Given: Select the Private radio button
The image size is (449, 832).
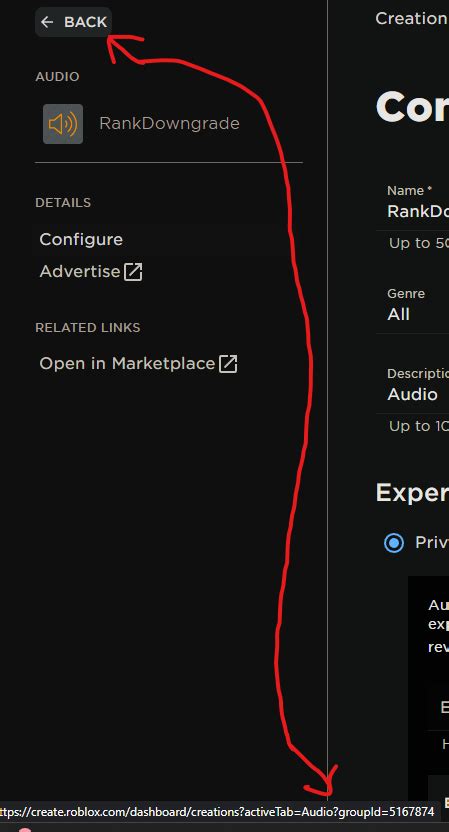Looking at the screenshot, I should click(x=394, y=543).
